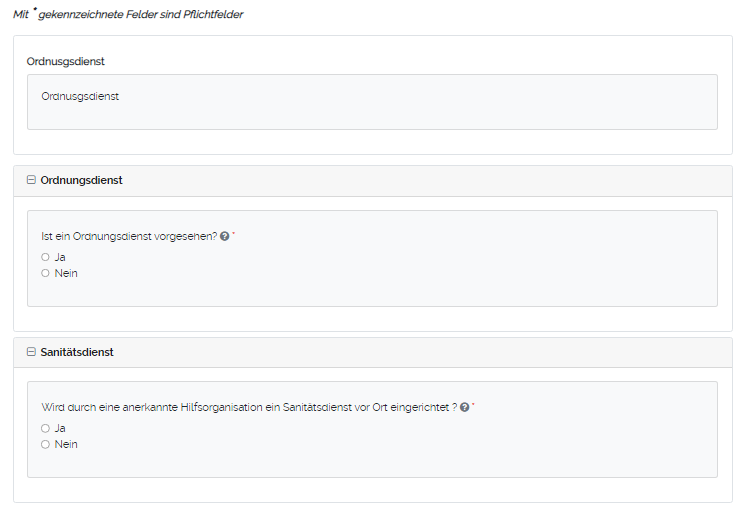Choose 'Nein' radio for Sanitätsdienst eingerichtet

[x=45, y=444]
